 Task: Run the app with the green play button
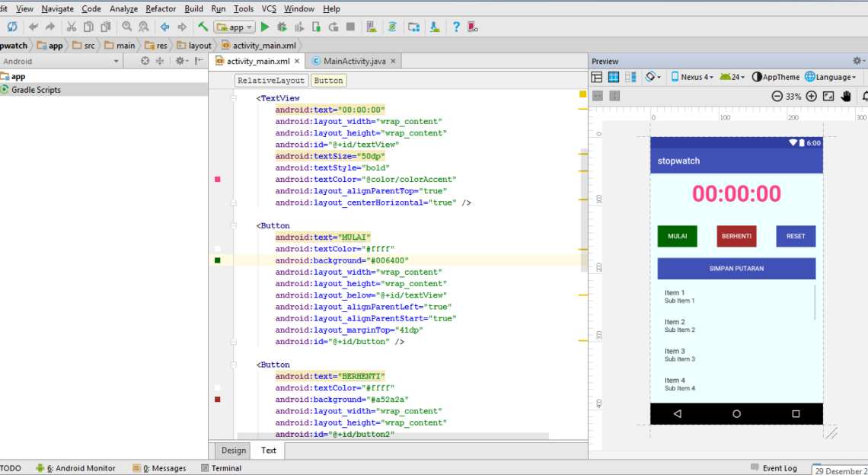tap(265, 27)
